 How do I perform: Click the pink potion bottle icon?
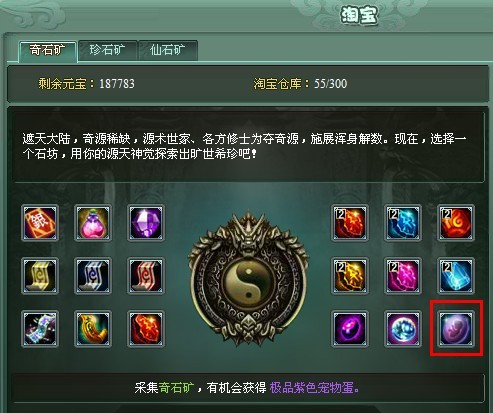pos(93,223)
